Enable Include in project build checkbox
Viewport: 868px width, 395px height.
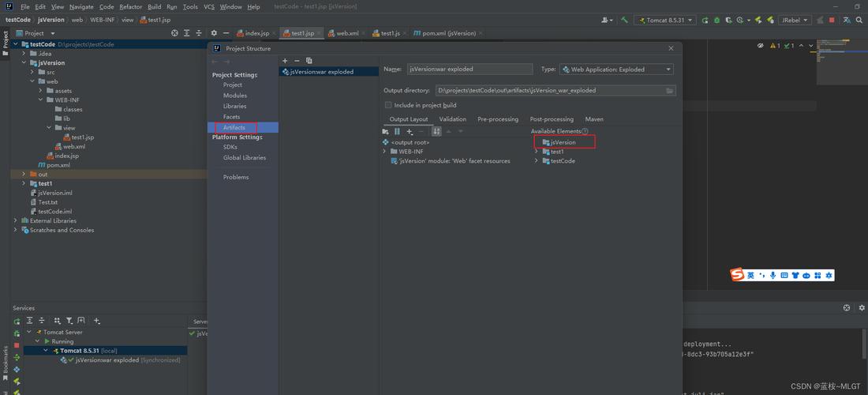coord(388,105)
